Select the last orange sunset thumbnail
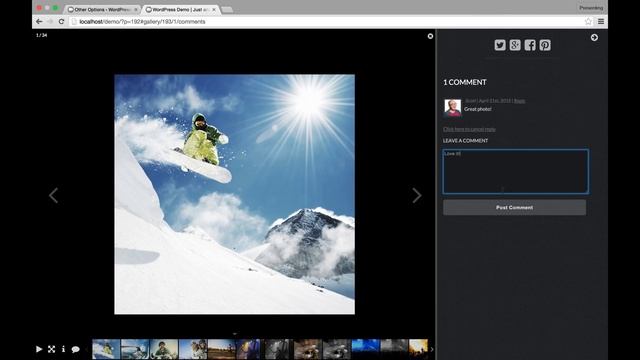Viewport: 640px width, 360px height. coord(419,349)
